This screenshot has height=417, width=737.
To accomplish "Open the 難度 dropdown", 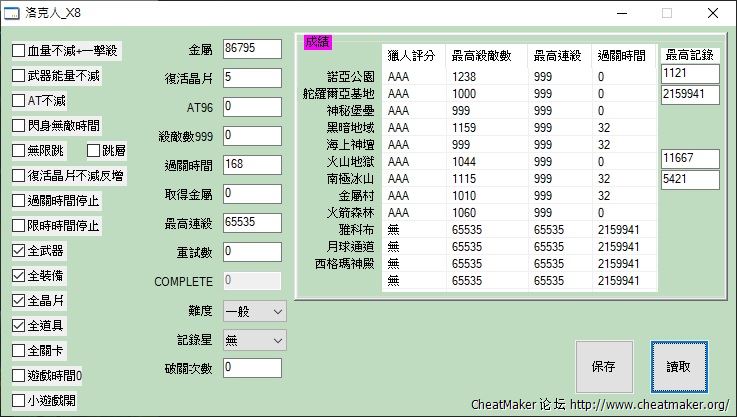I will click(x=254, y=311).
